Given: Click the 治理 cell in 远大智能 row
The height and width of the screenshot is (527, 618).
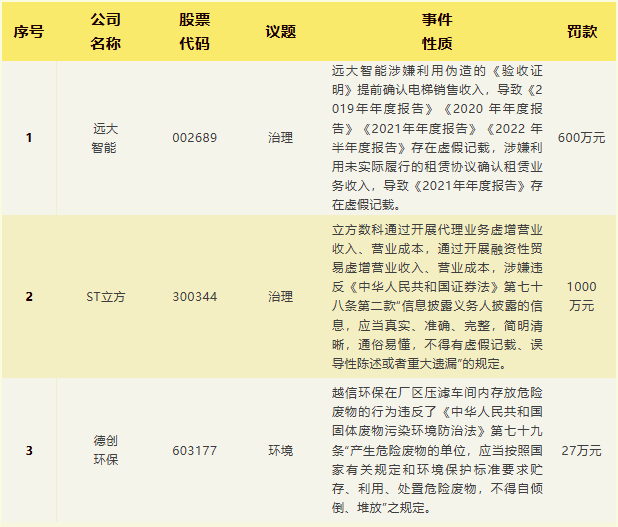Looking at the screenshot, I should coord(280,138).
